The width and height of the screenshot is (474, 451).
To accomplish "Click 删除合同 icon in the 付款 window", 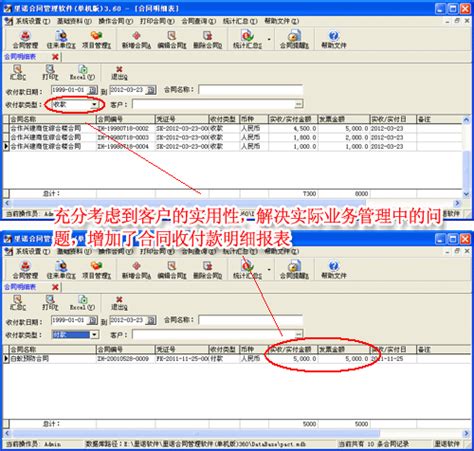I will (207, 270).
